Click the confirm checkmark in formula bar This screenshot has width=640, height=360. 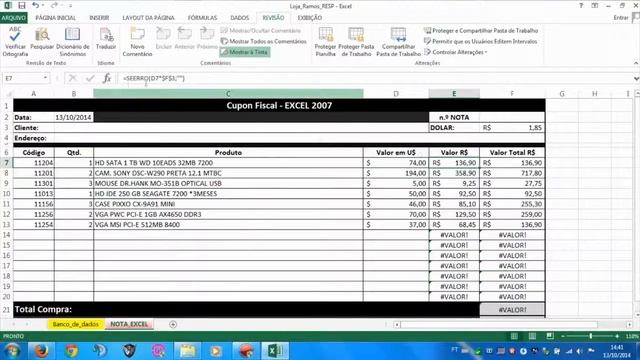[90, 78]
